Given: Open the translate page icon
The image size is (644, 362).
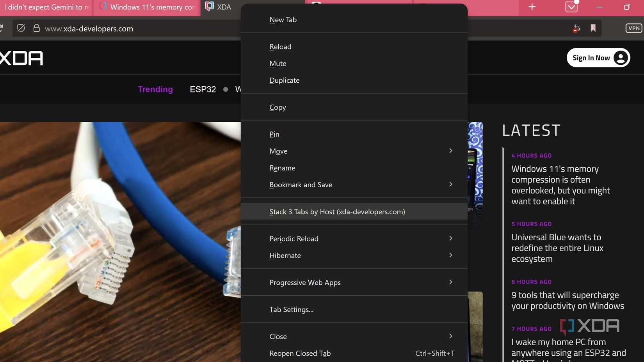Looking at the screenshot, I should click(x=576, y=28).
